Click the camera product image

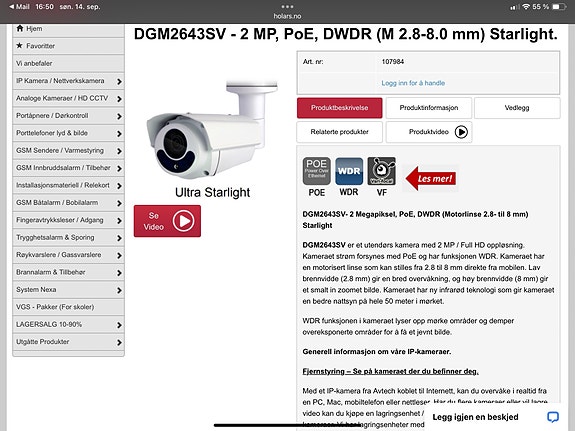point(212,129)
